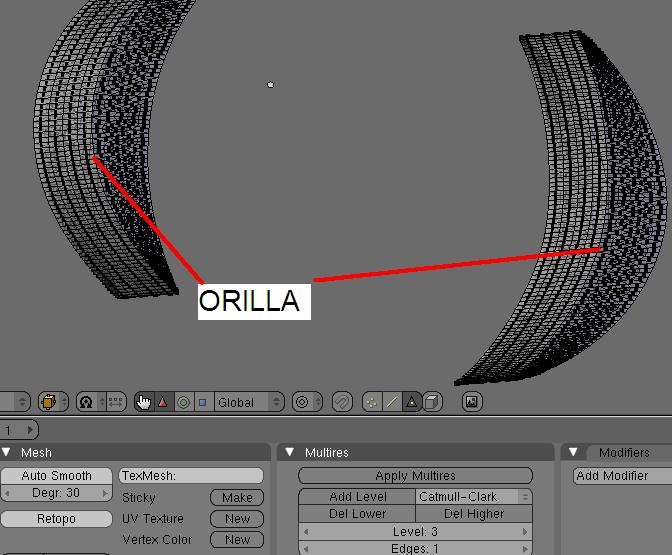The image size is (672, 555).
Task: Increase Edges value with right arrow
Action: (525, 549)
